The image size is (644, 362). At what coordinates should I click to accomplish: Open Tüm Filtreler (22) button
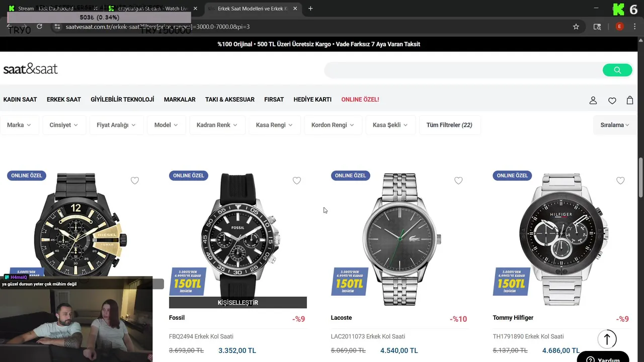449,125
